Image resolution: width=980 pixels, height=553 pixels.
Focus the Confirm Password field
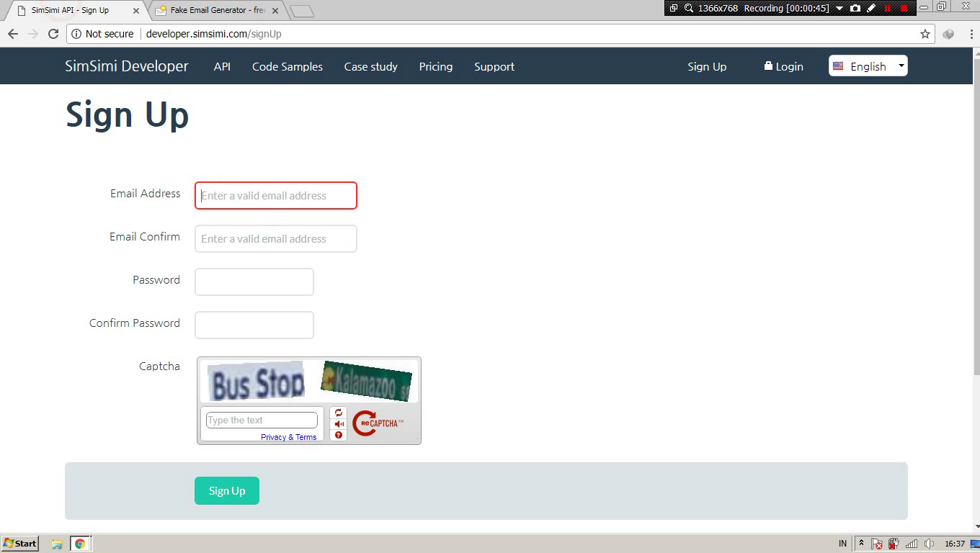coord(254,325)
